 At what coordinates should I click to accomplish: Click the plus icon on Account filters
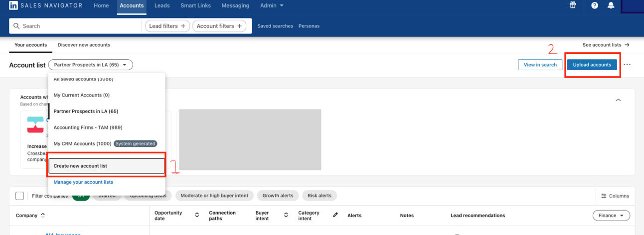click(x=239, y=26)
